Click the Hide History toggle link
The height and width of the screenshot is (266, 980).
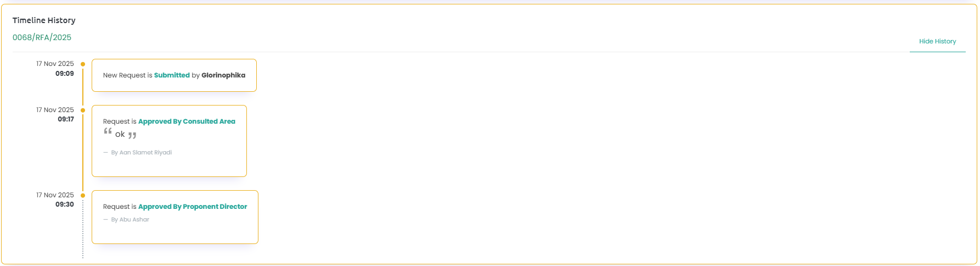point(937,41)
